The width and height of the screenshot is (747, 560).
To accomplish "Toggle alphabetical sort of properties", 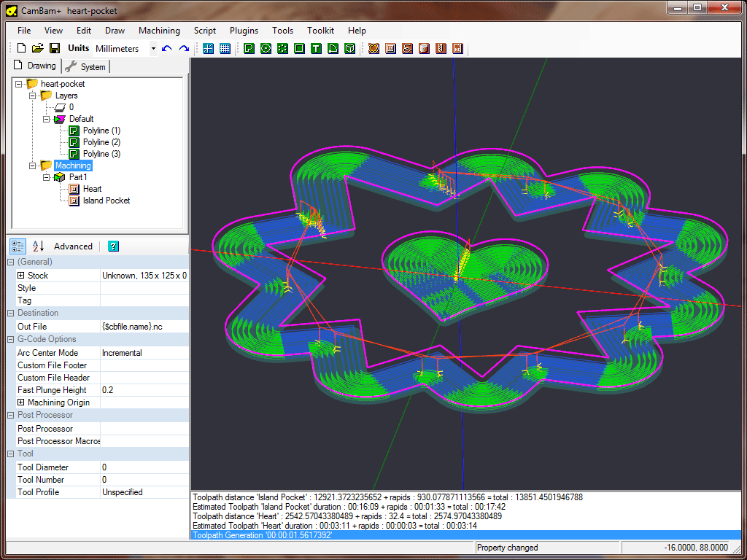I will (39, 246).
